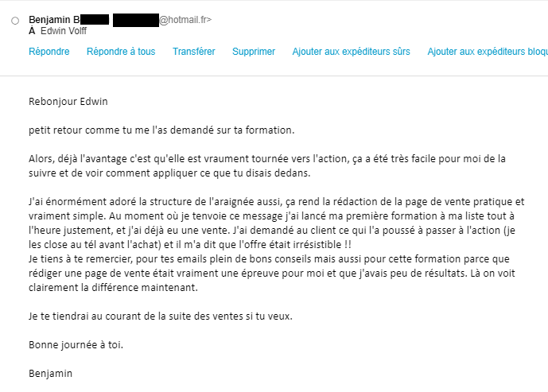The height and width of the screenshot is (392, 548).
Task: Click the sender name Benjamin in header
Action: click(54, 19)
